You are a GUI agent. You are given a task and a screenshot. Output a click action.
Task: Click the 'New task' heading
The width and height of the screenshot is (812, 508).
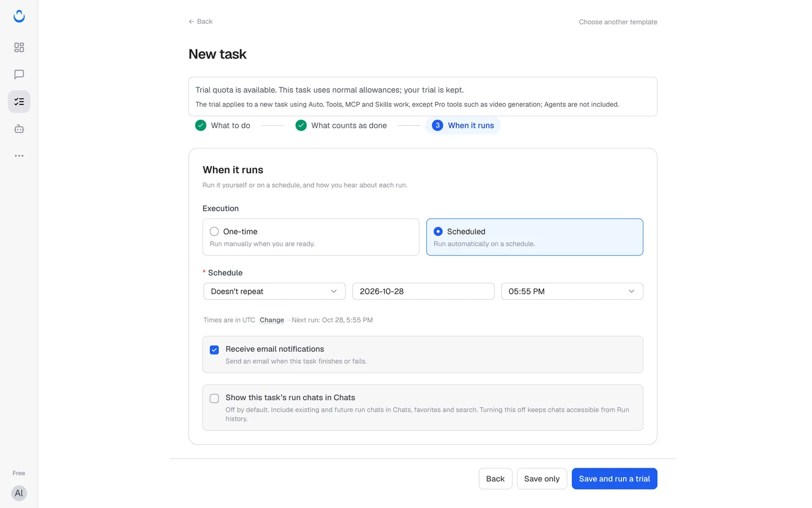point(218,54)
